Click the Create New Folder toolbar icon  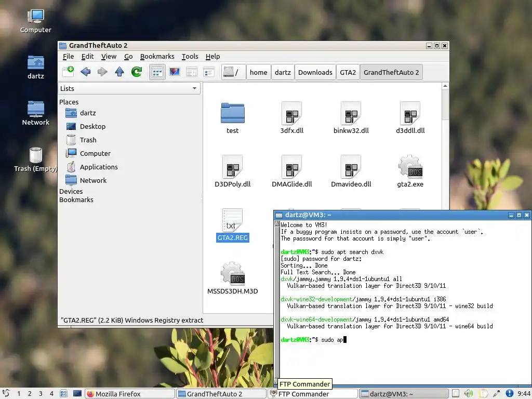pyautogui.click(x=68, y=72)
